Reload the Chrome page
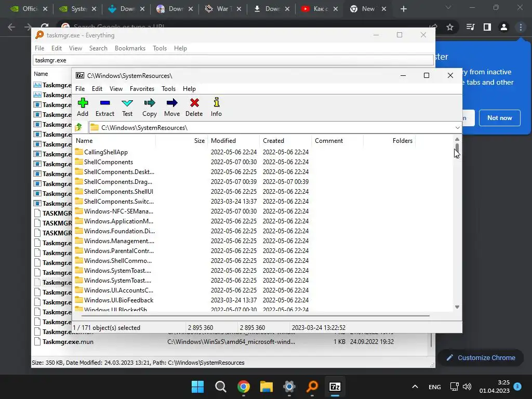 [45, 26]
